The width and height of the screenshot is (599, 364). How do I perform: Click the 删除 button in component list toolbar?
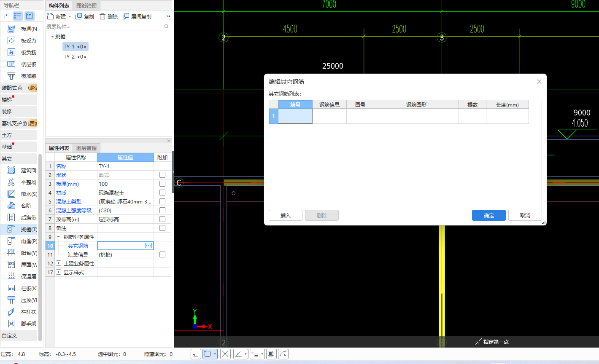click(109, 16)
